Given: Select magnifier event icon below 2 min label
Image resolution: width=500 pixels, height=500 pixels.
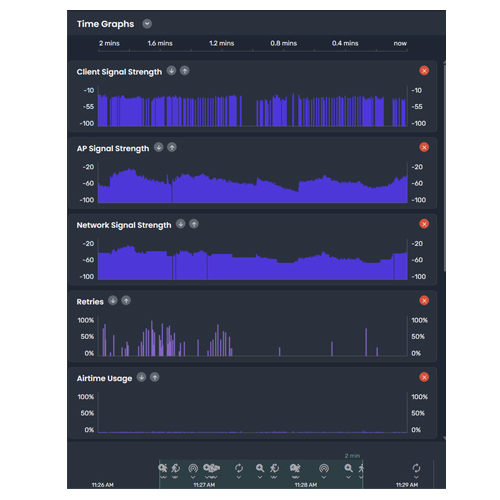Looking at the screenshot, I should coord(349,468).
